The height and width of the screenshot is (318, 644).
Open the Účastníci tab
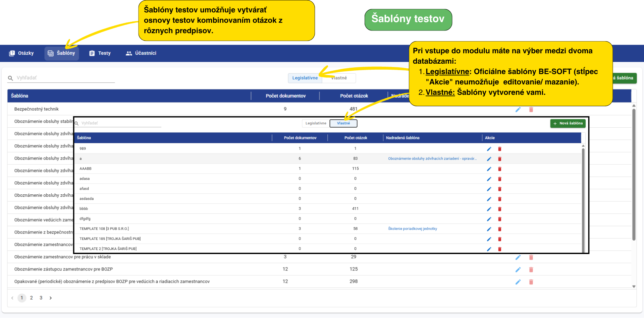(x=141, y=53)
